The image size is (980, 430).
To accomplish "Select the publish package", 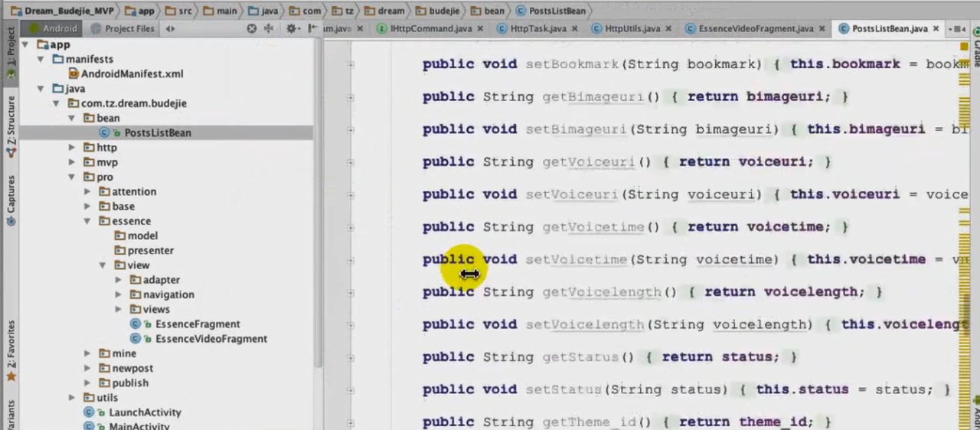I will tap(123, 383).
